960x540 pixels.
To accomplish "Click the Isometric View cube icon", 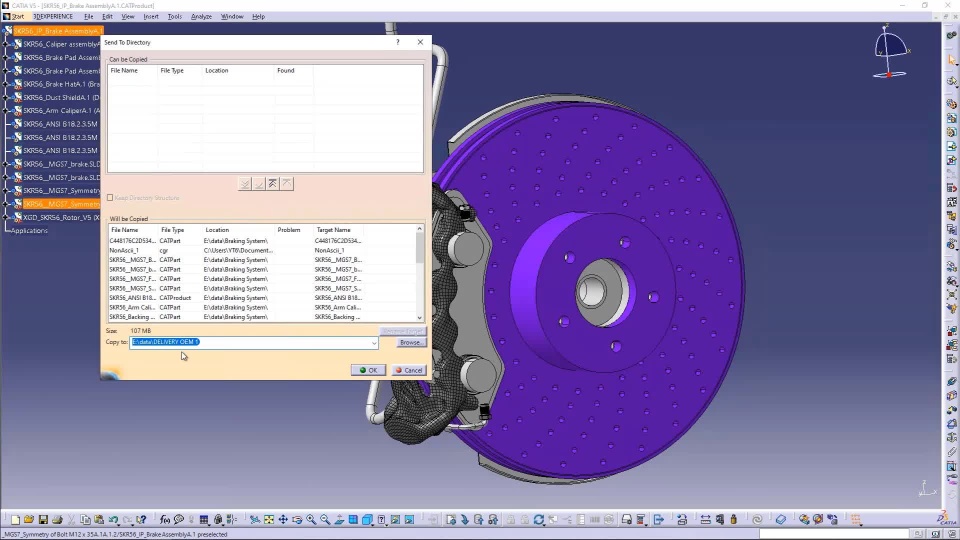I will (367, 520).
